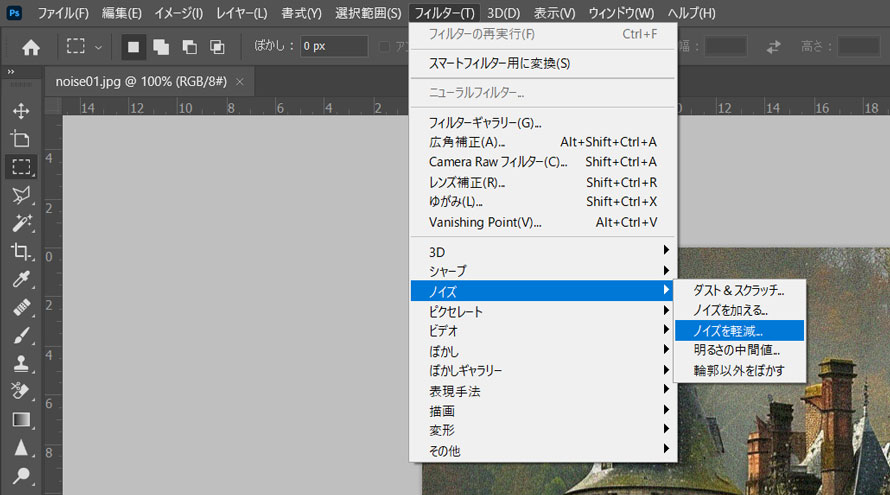Select the Polygonal Lasso tool
Screen dimensions: 890x495
point(21,195)
